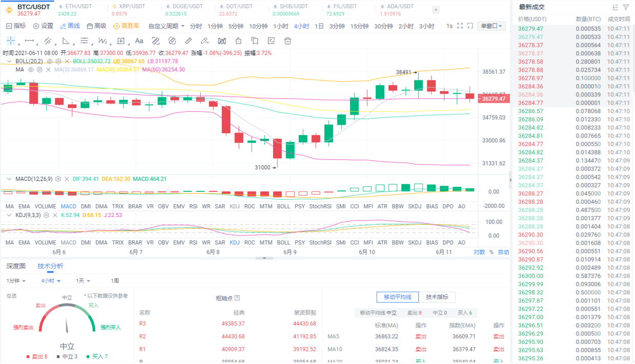Remove the MA indicator with its X

[48, 70]
